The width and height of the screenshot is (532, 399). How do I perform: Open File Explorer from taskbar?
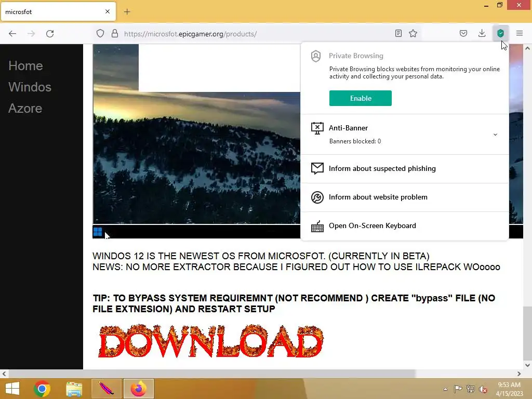[74, 389]
